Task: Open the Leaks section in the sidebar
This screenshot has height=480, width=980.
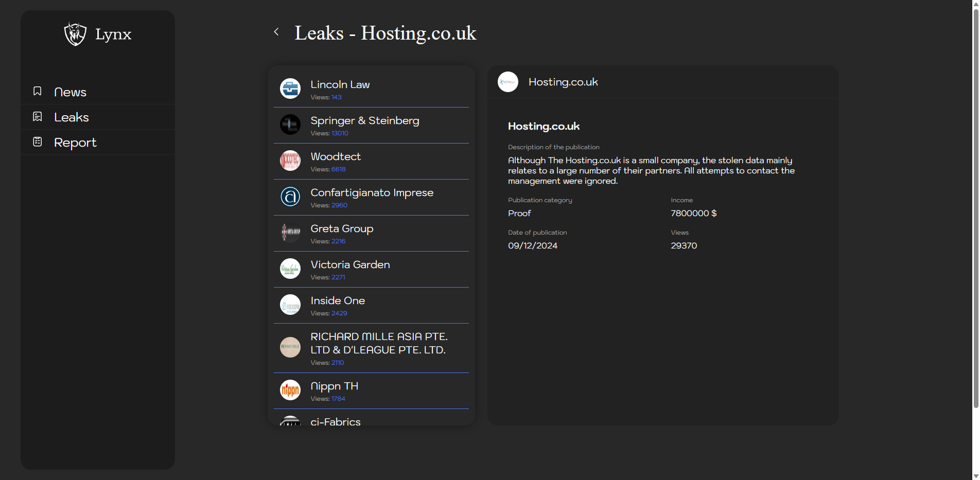Action: (72, 117)
